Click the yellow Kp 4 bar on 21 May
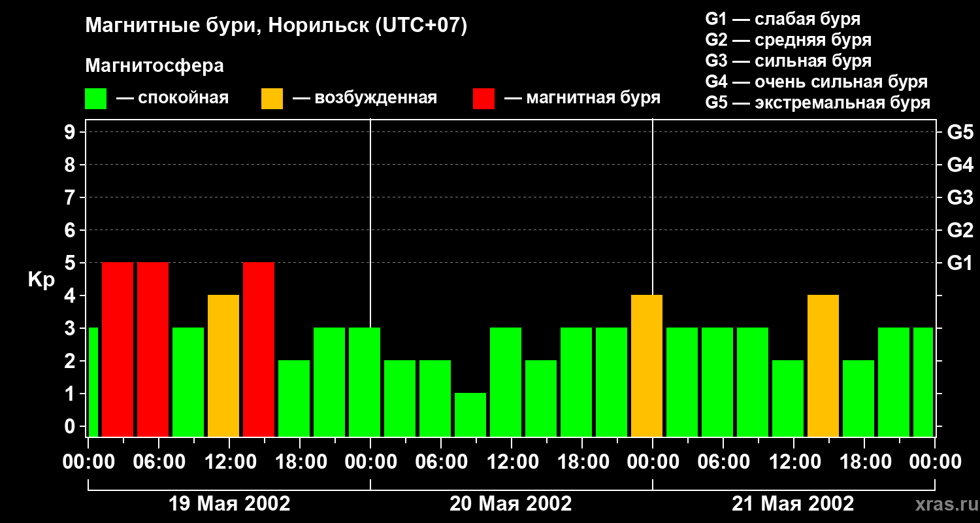Screen dimensions: 980x523 [x=823, y=366]
